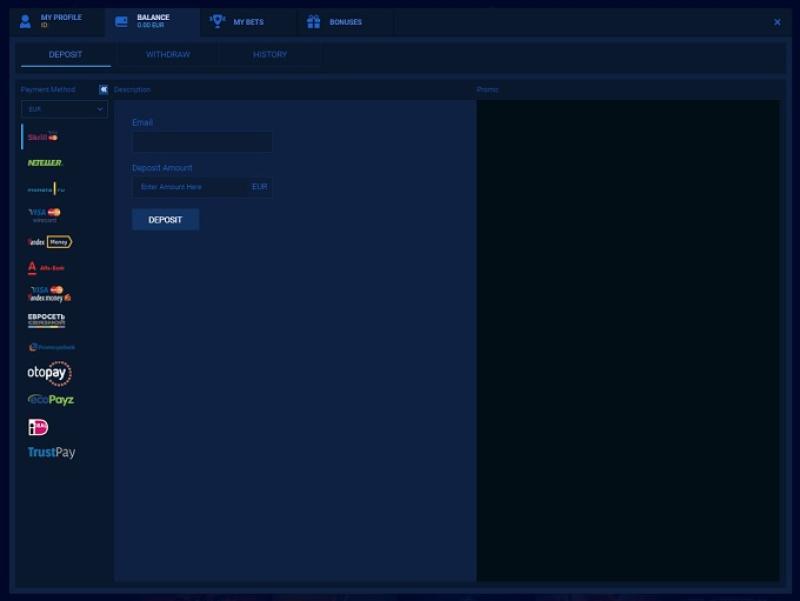The height and width of the screenshot is (601, 800).
Task: Switch to the Withdraw tab
Action: click(168, 55)
